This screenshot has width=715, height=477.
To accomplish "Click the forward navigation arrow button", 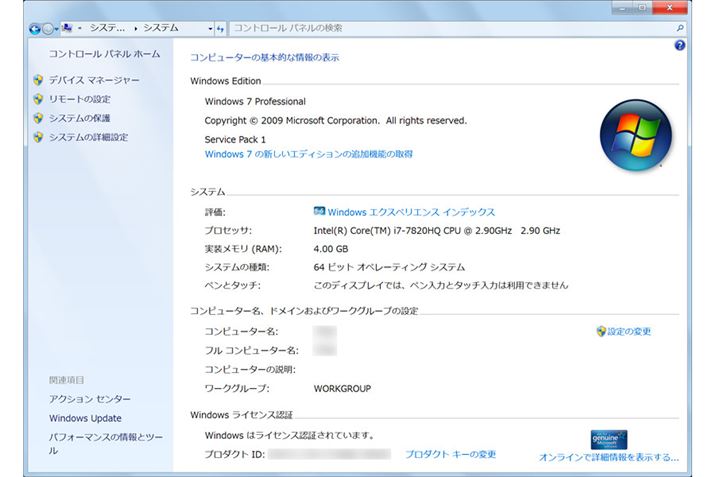I will (49, 29).
